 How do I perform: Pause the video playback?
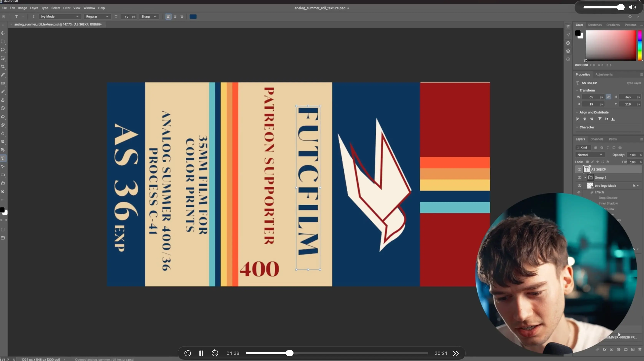click(201, 353)
